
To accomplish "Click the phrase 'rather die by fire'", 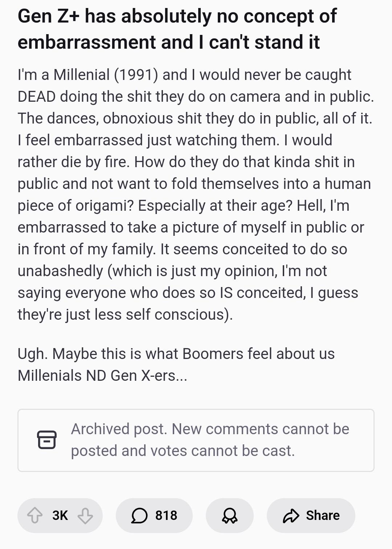I will pos(73,162).
